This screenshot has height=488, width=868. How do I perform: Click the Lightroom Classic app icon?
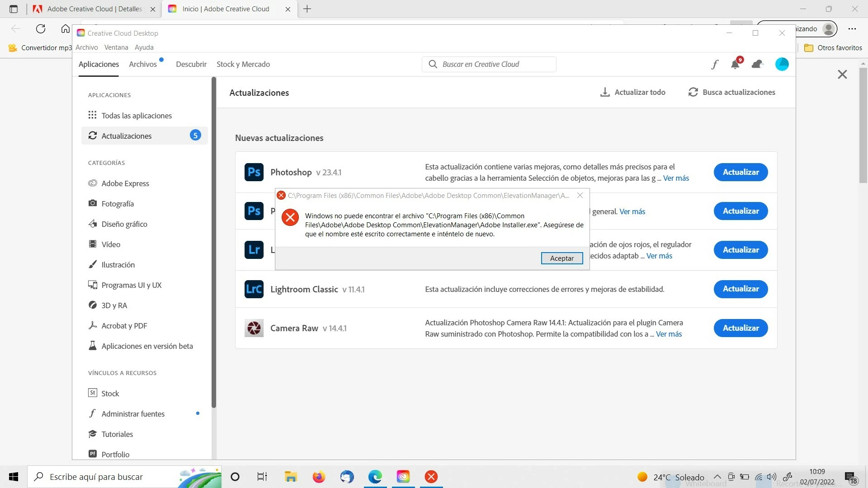tap(254, 289)
